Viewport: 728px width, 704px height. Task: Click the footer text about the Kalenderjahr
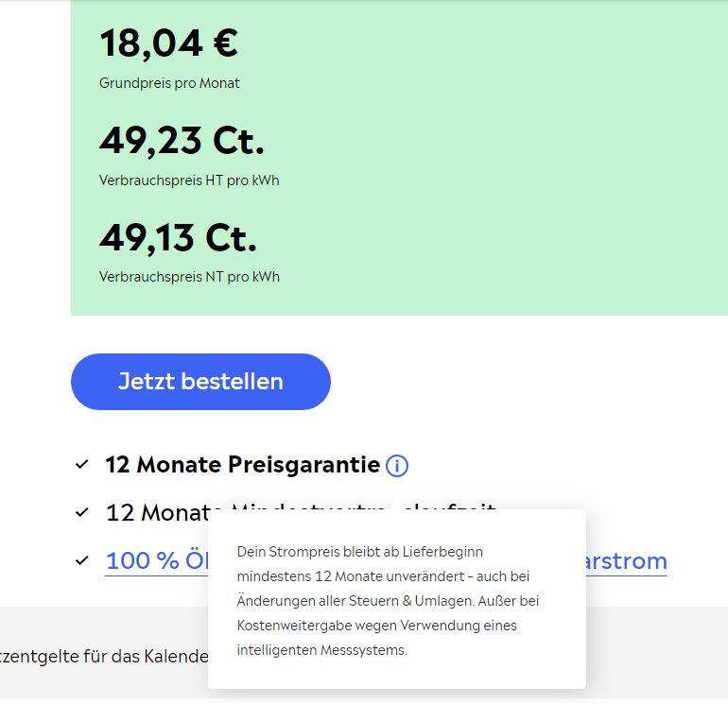(x=104, y=656)
